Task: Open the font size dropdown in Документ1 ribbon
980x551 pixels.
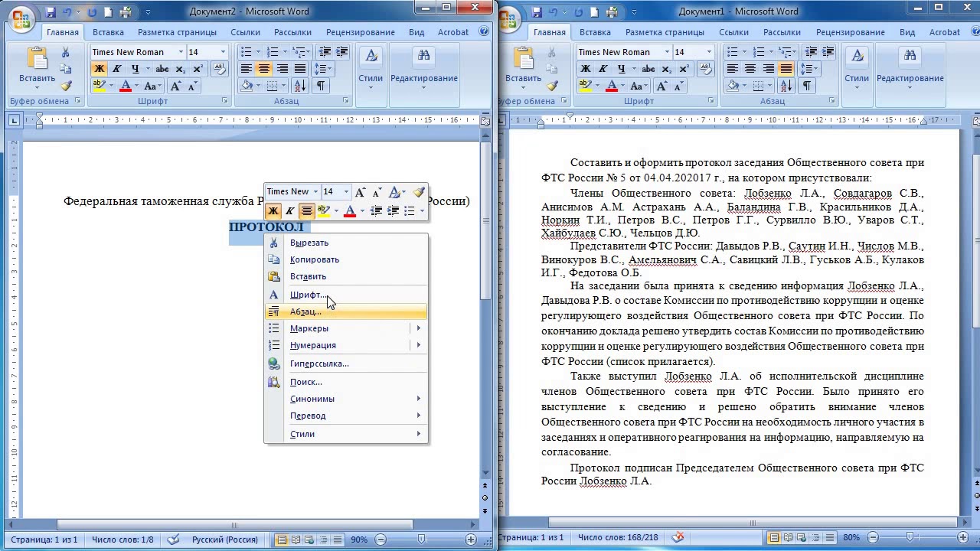Action: point(709,52)
